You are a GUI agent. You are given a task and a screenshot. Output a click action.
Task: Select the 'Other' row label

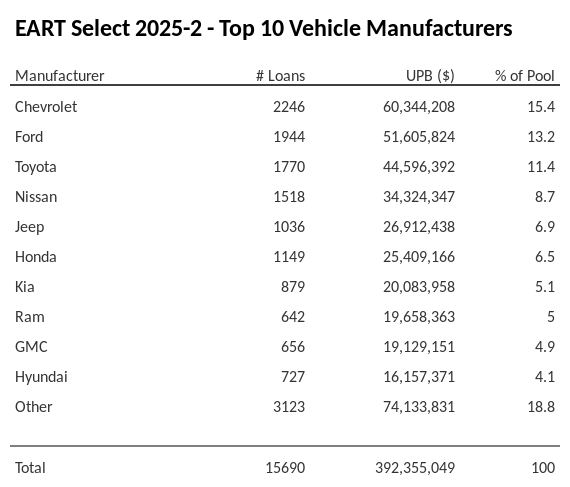(33, 407)
